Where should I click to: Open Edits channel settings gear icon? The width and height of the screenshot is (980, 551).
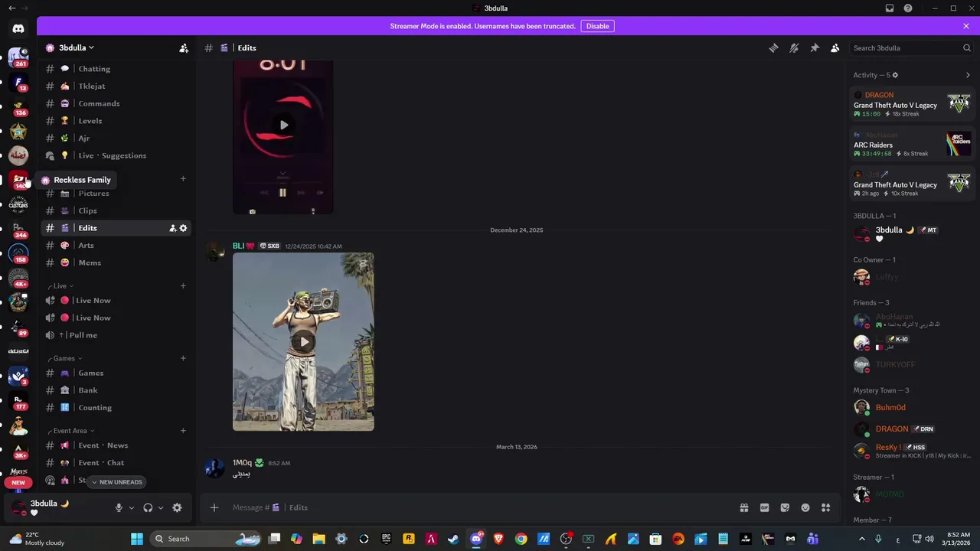[183, 228]
